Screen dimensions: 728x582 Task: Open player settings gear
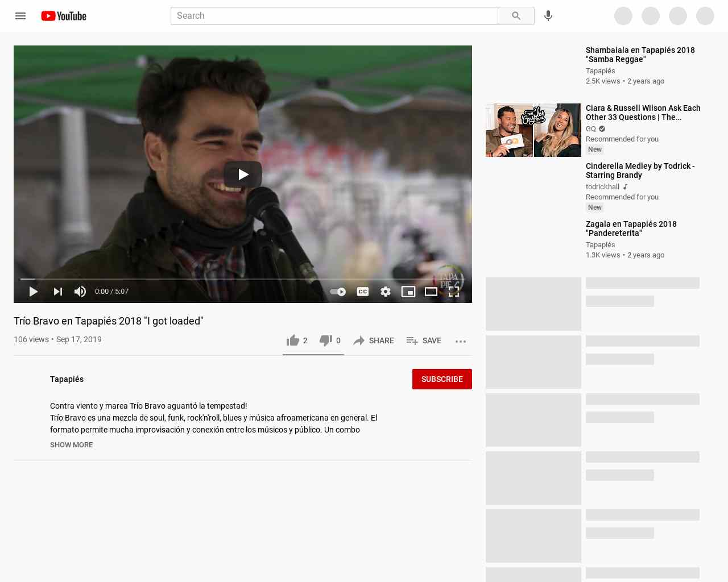tap(386, 292)
